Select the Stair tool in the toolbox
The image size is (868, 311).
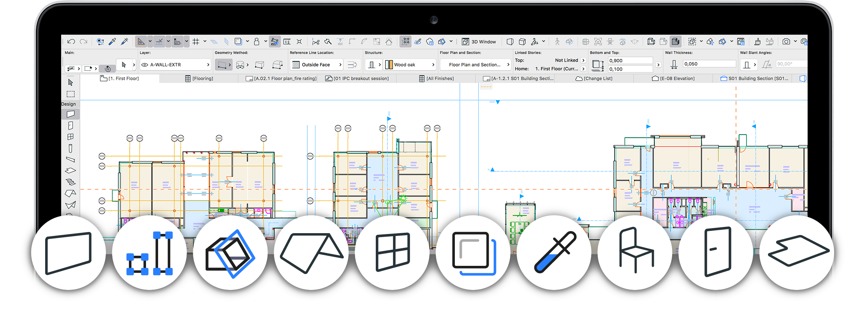coord(70,182)
